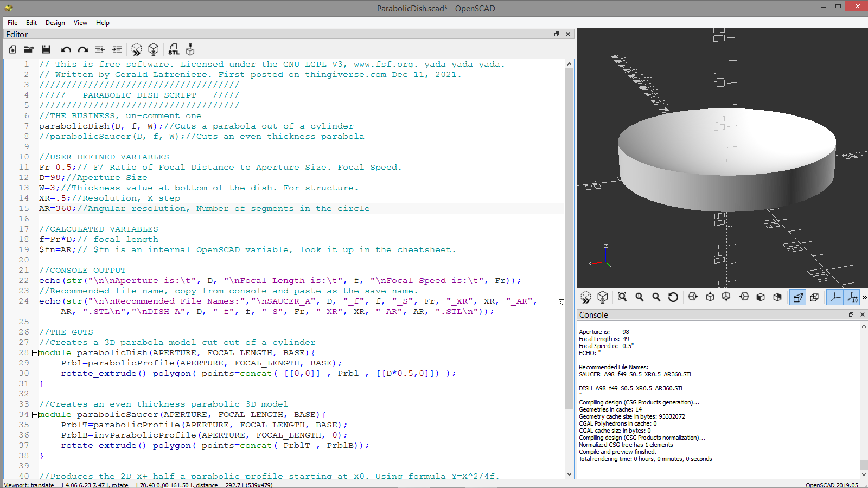Viewport: 868px width, 488px height.
Task: Send the design to 3D printer
Action: (190, 49)
